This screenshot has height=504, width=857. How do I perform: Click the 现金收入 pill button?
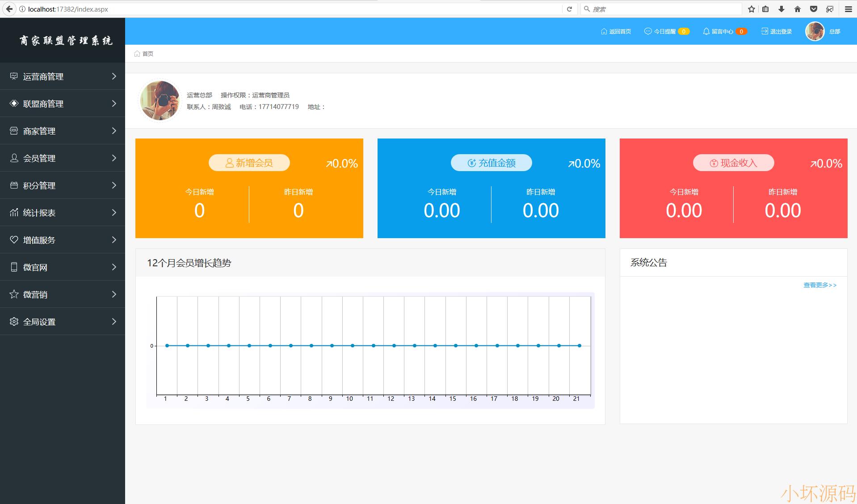(734, 163)
